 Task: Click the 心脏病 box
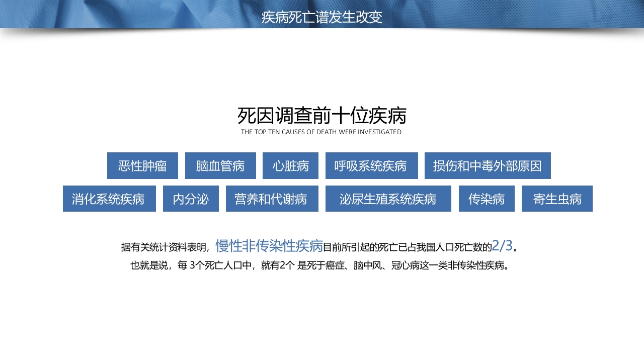click(x=290, y=165)
